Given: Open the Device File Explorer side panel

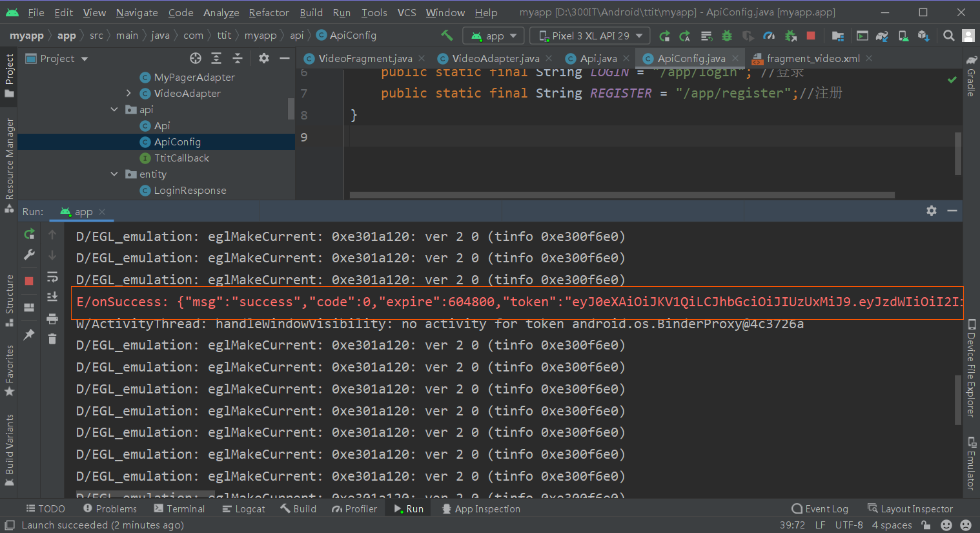Looking at the screenshot, I should [971, 370].
